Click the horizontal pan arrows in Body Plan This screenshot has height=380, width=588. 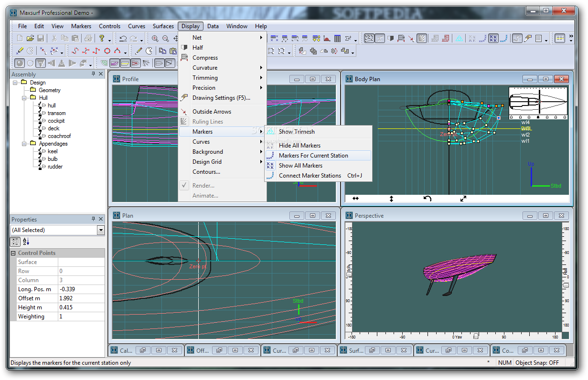355,199
